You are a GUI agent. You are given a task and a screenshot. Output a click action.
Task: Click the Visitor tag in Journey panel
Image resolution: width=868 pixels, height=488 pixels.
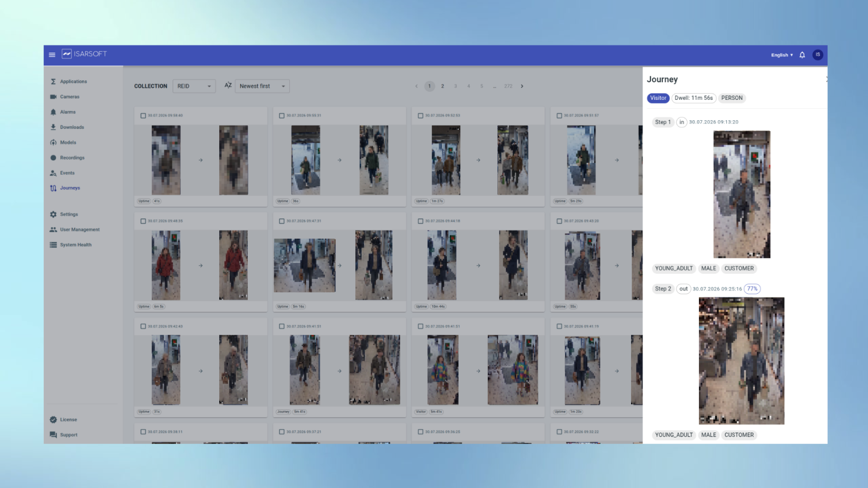pos(658,98)
